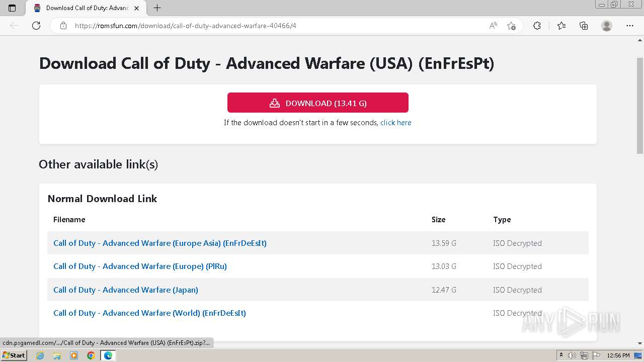This screenshot has height=362, width=644.
Task: Show hidden system tray icons
Action: coord(561,355)
